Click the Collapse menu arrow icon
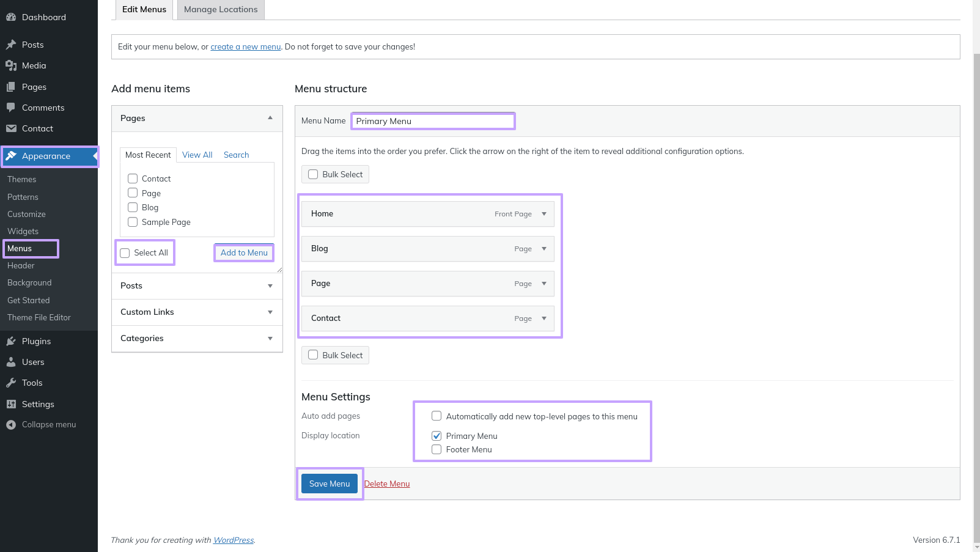Image resolution: width=980 pixels, height=552 pixels. pyautogui.click(x=11, y=425)
